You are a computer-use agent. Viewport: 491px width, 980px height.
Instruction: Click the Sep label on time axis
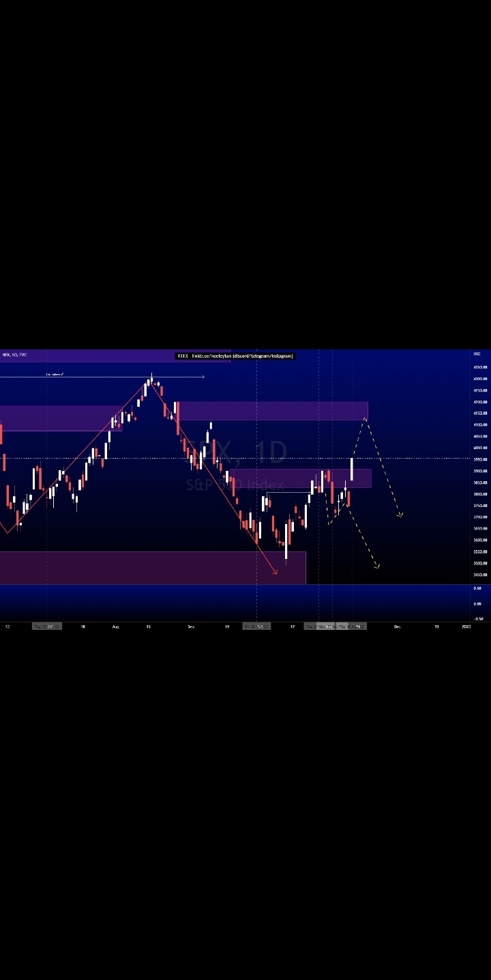191,626
